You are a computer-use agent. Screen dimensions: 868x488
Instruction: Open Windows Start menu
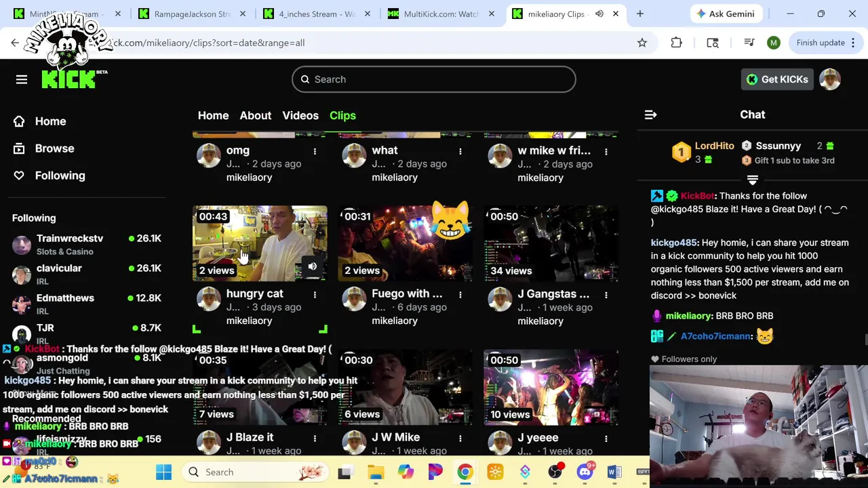coord(163,472)
